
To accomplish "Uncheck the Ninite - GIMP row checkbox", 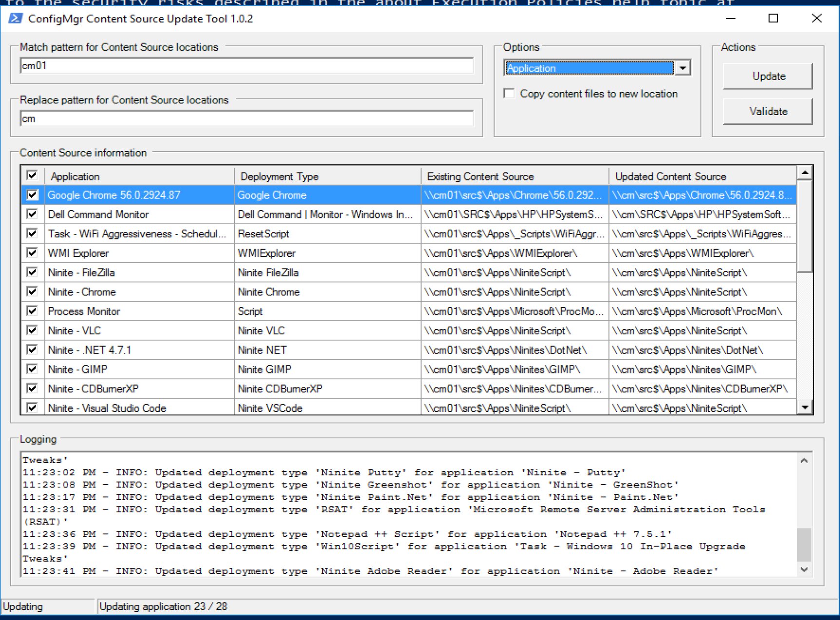I will tap(32, 369).
